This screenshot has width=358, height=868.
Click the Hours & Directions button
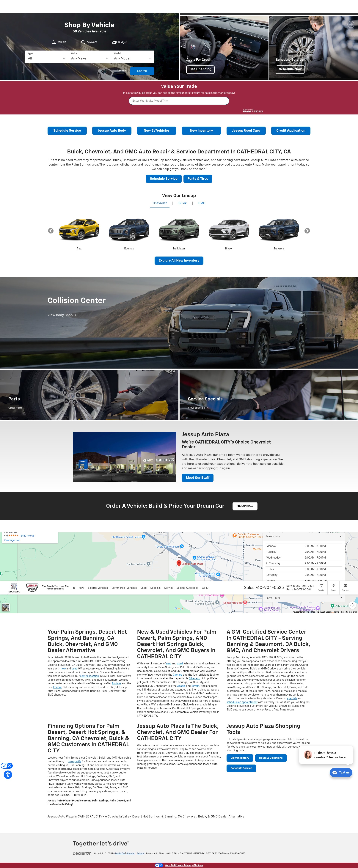[271, 758]
